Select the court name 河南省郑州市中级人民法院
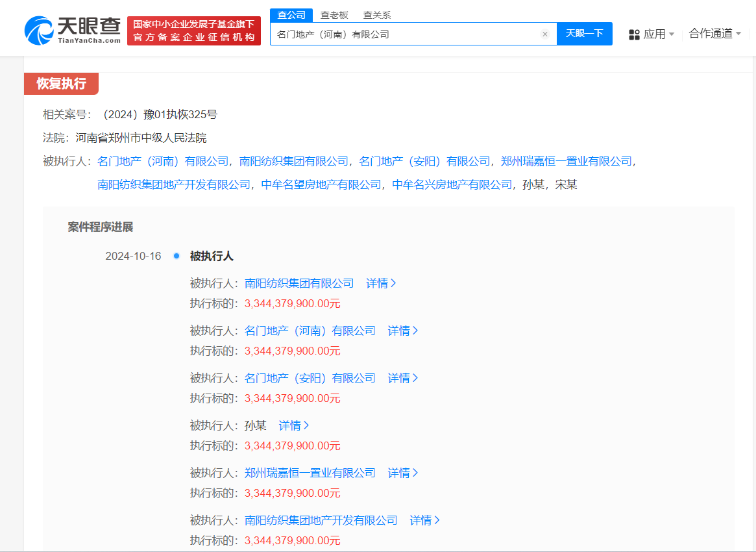 141,138
